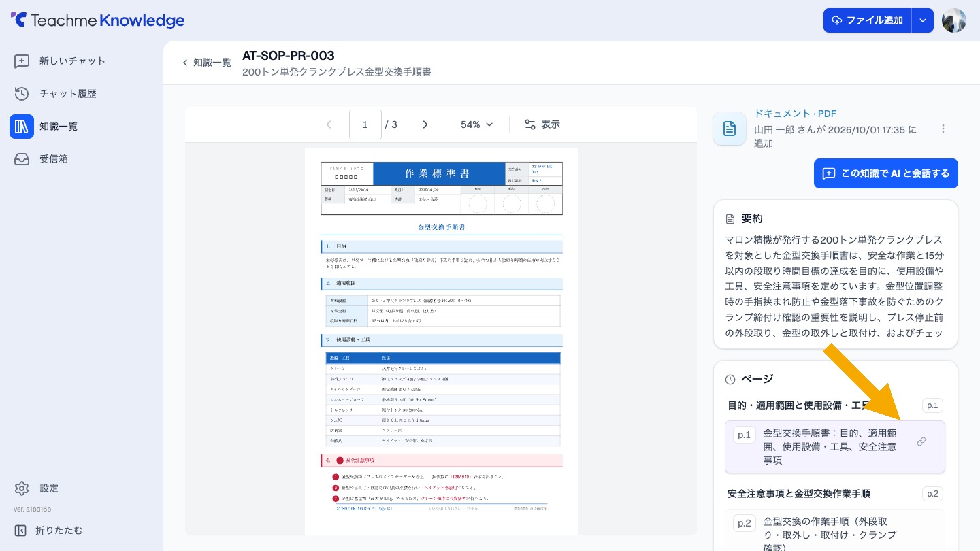
Task: Click the PDF document file icon
Action: pyautogui.click(x=730, y=129)
